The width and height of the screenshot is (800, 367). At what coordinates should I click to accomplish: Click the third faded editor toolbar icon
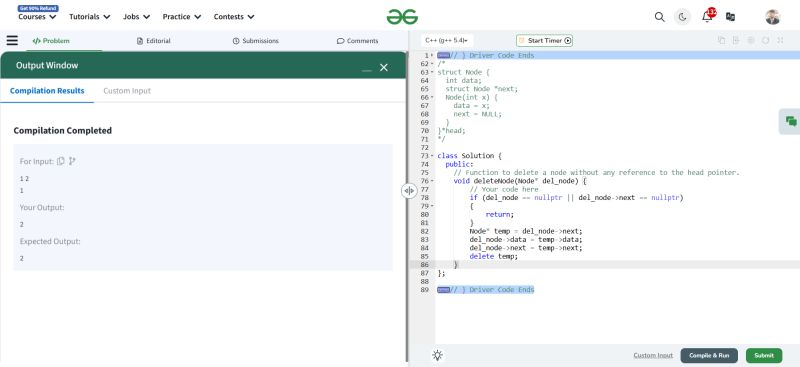point(751,40)
